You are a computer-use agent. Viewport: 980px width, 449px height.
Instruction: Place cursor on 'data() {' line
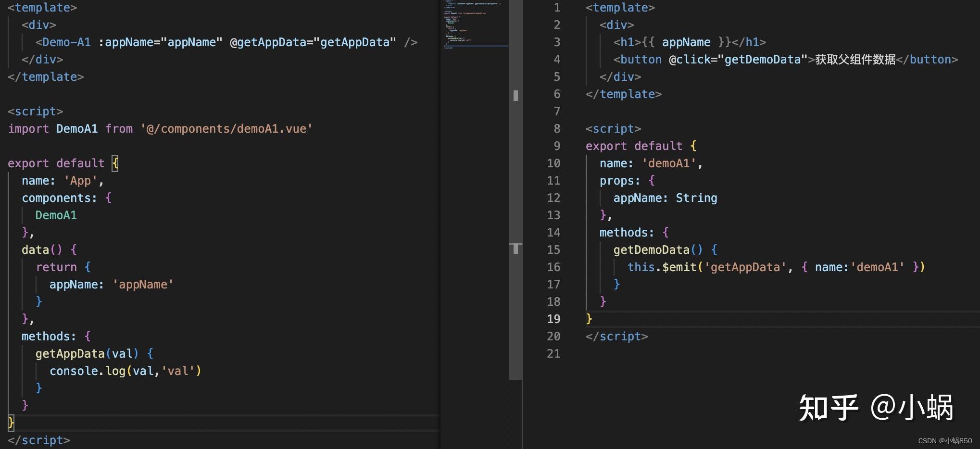coord(49,250)
